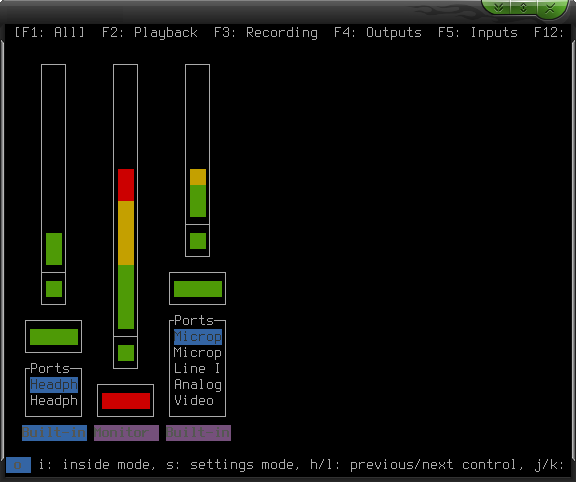
Task: Toggle the red mute box under Monitor
Action: [x=126, y=401]
